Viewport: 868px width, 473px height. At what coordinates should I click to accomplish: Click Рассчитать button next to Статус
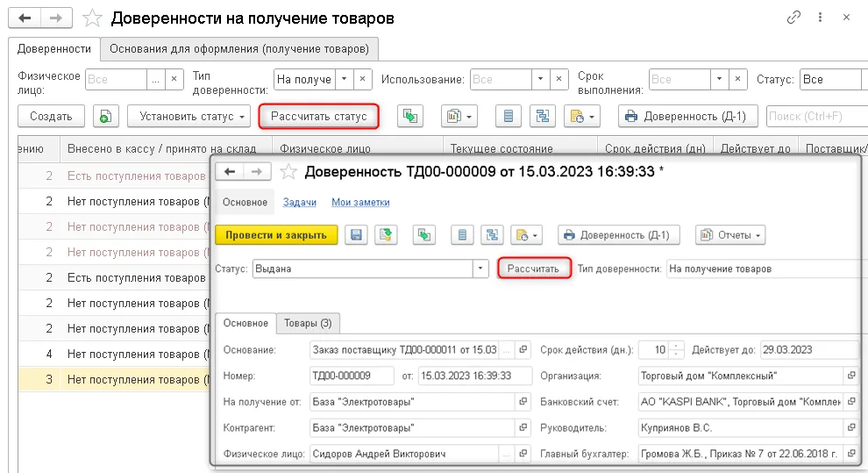pyautogui.click(x=534, y=269)
